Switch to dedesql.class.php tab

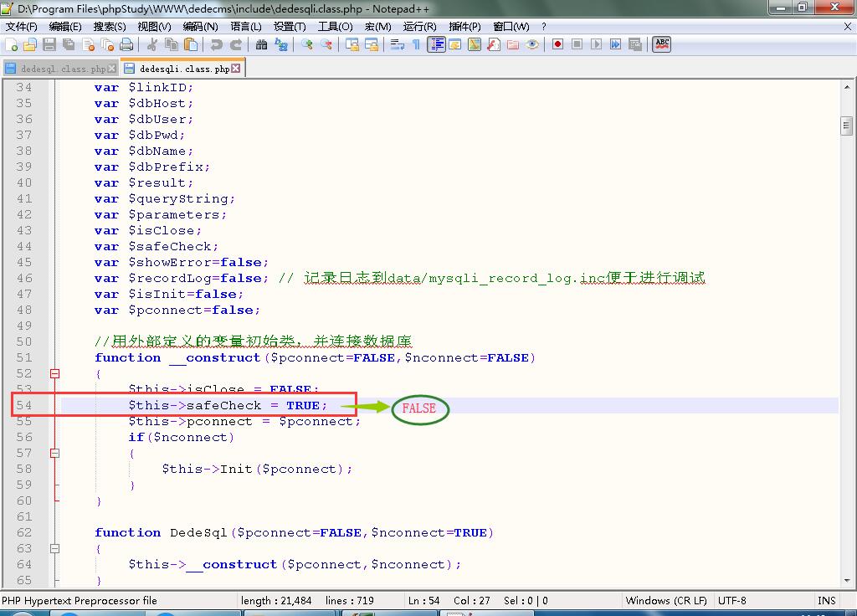tap(62, 69)
